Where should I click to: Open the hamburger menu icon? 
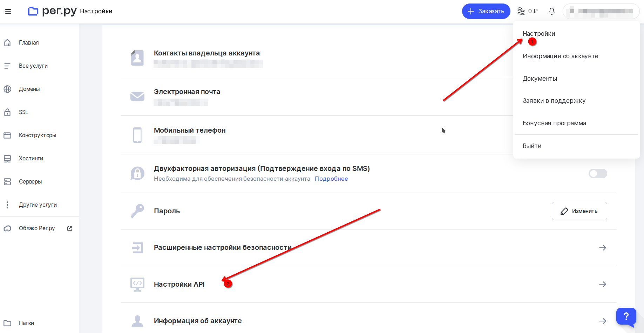pos(8,11)
